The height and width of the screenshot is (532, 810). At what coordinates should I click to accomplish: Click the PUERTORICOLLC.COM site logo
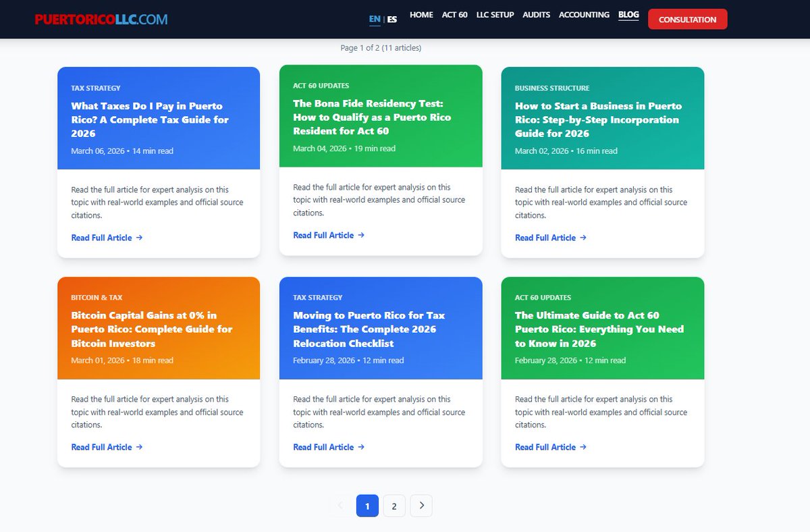click(x=101, y=19)
